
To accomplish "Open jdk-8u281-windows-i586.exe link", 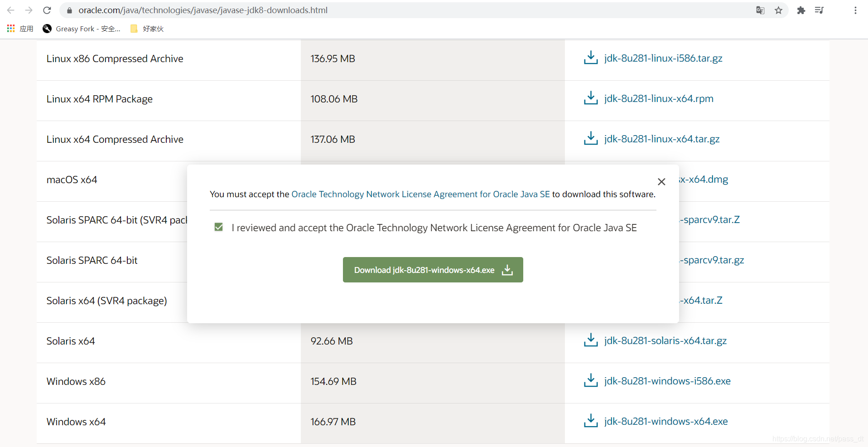I will point(667,381).
